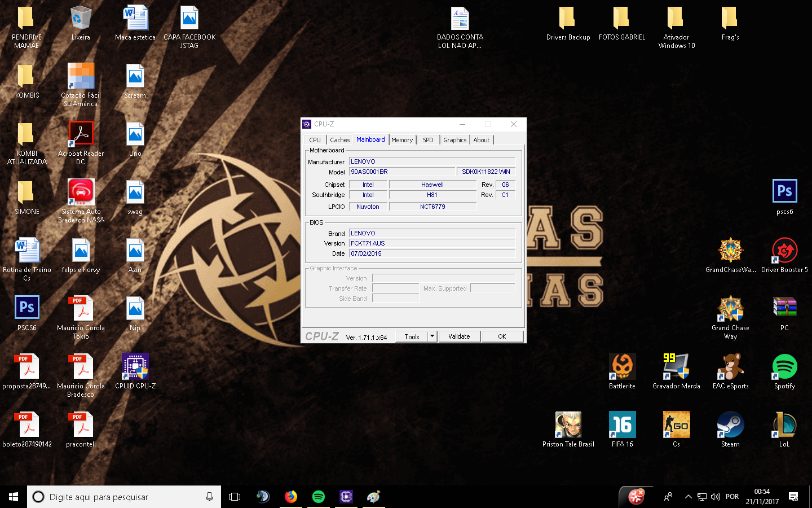Screen dimensions: 812x508
Task: Click the volume icon in tray
Action: click(716, 497)
